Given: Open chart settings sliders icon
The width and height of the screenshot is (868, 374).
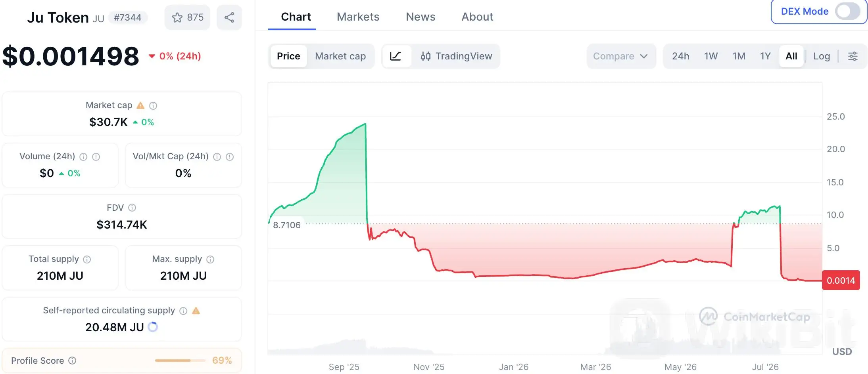Looking at the screenshot, I should (x=853, y=56).
